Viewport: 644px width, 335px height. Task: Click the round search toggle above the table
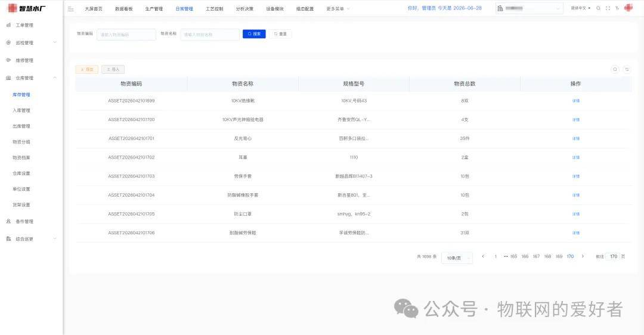[615, 69]
